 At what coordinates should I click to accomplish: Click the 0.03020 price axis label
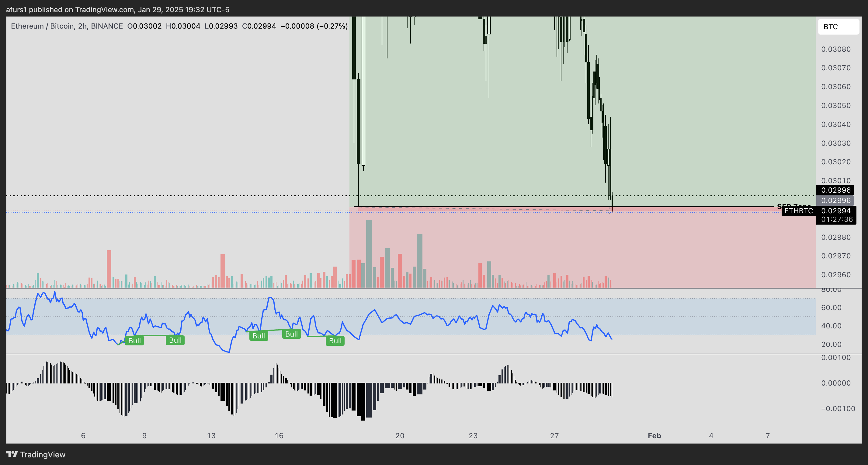[x=836, y=162]
